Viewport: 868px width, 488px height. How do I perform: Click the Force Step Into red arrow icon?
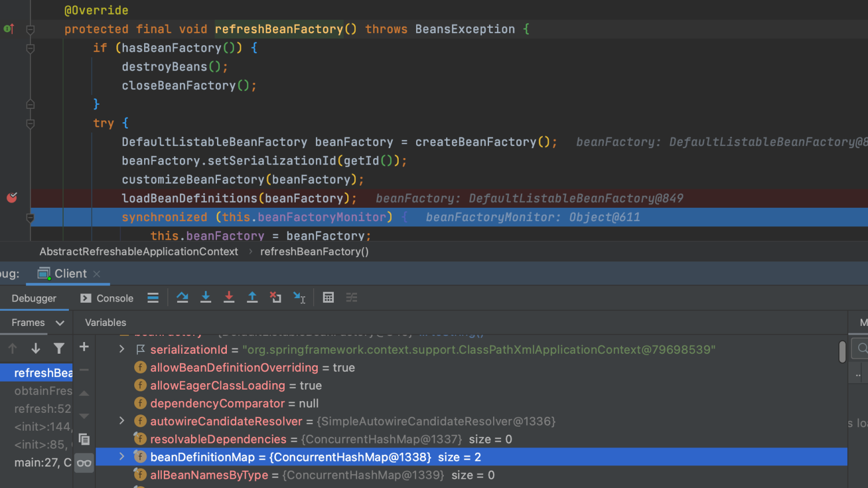[x=229, y=298]
